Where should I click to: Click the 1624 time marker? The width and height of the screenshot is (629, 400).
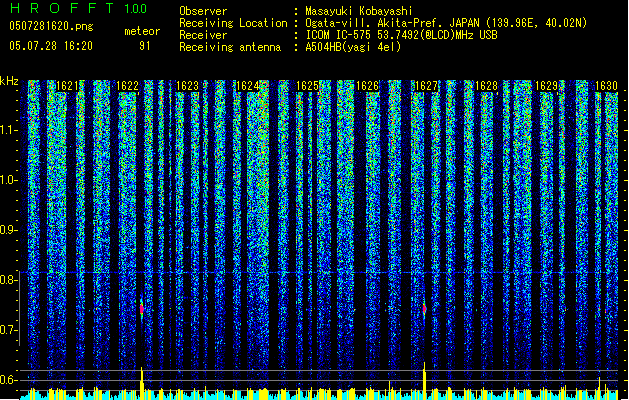(x=248, y=86)
